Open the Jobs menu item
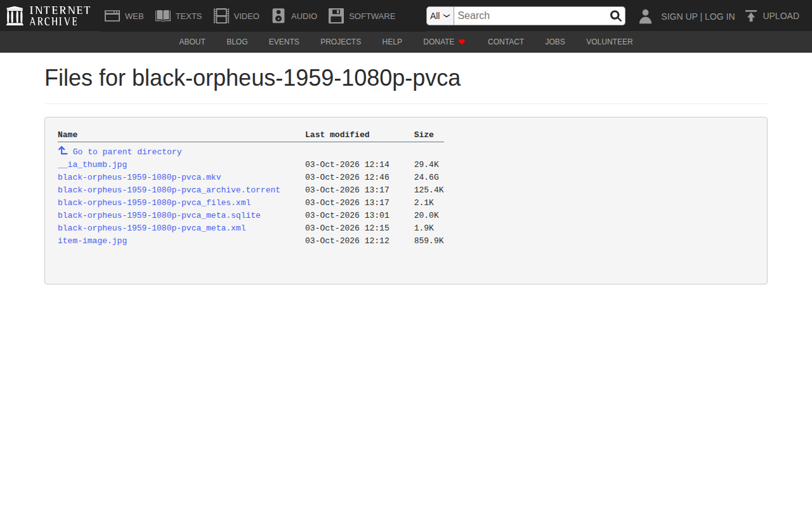Screen dimensions: 812x508 pyautogui.click(x=555, y=42)
